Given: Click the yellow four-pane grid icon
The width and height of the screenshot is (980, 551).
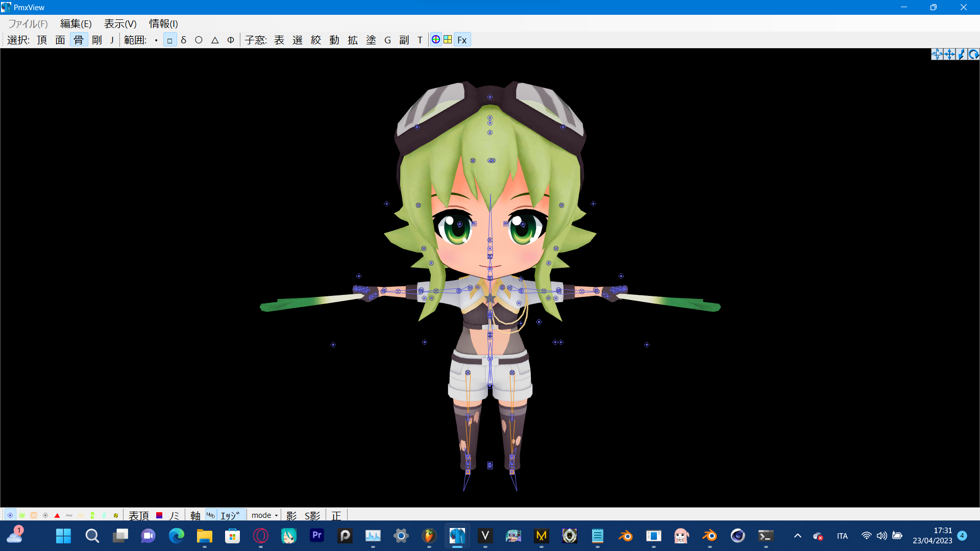Looking at the screenshot, I should coord(448,40).
